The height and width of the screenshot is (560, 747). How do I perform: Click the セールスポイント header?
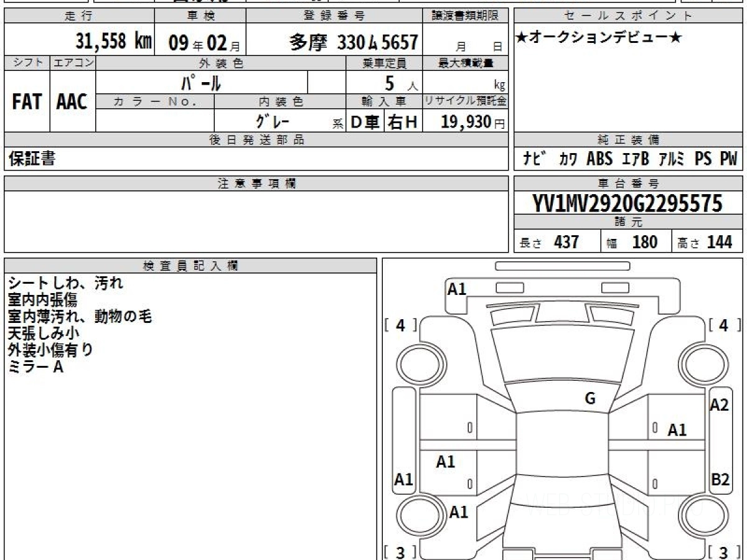pyautogui.click(x=629, y=16)
